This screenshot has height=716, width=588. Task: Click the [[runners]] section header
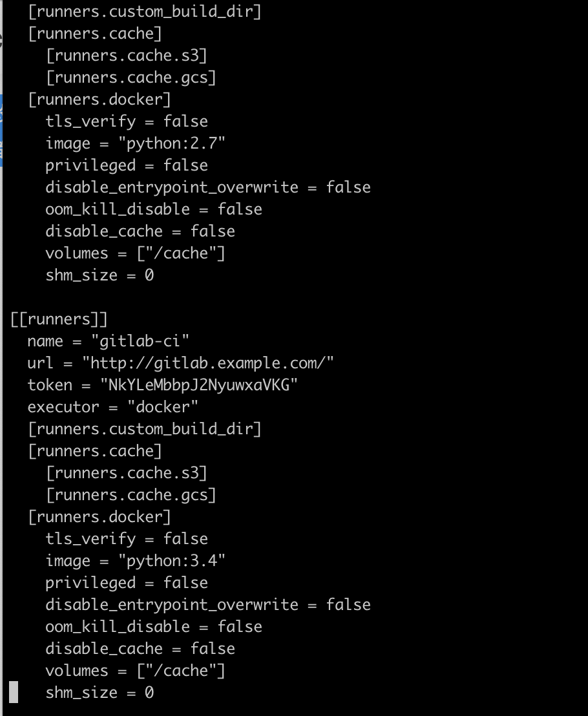click(59, 319)
